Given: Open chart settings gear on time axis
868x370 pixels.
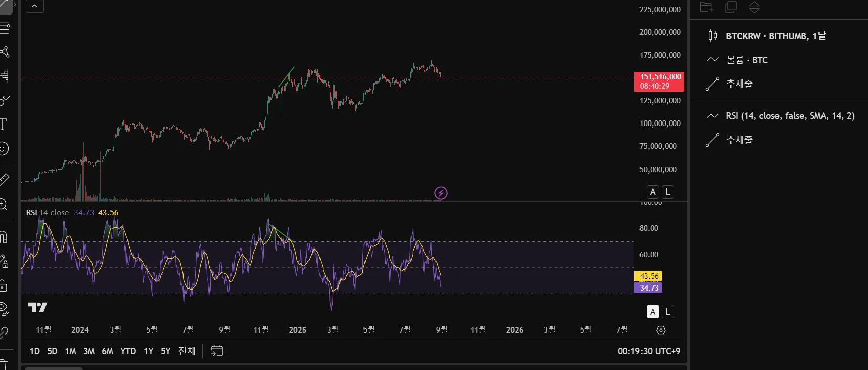Looking at the screenshot, I should pos(661,330).
